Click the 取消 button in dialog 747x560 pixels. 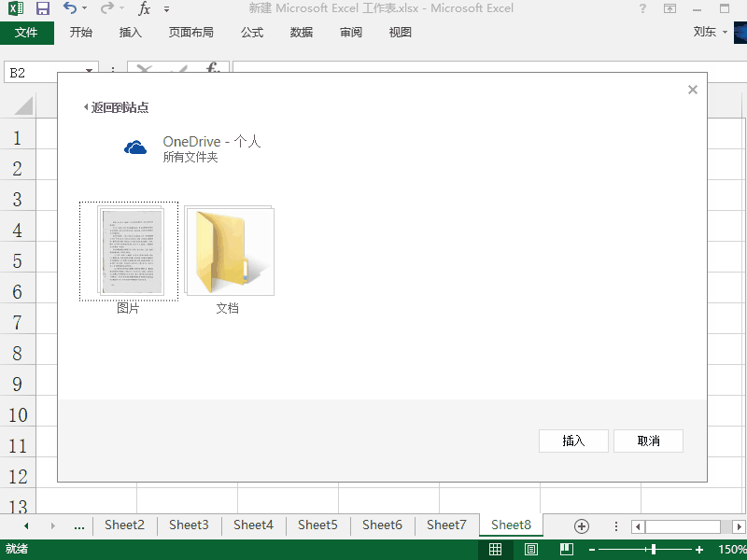(x=648, y=441)
